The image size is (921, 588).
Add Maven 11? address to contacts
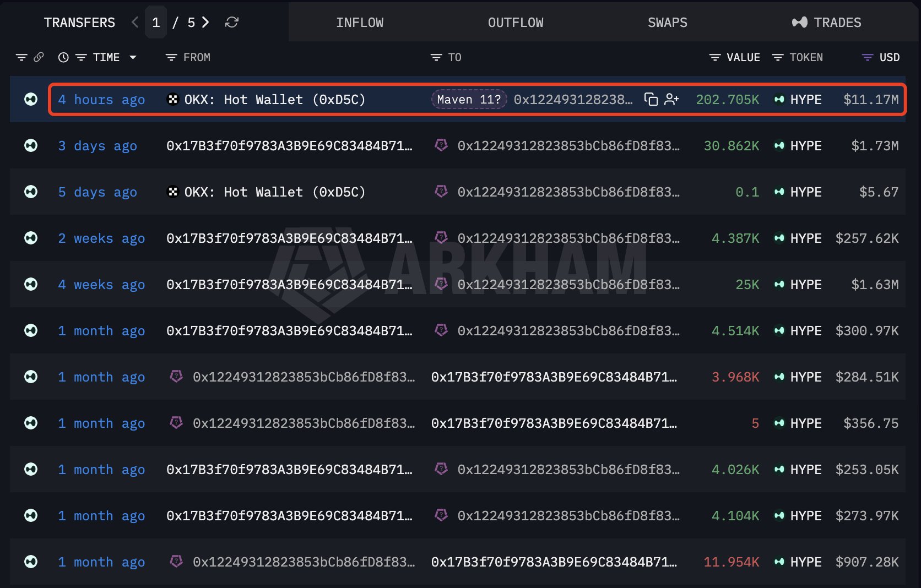pyautogui.click(x=671, y=99)
